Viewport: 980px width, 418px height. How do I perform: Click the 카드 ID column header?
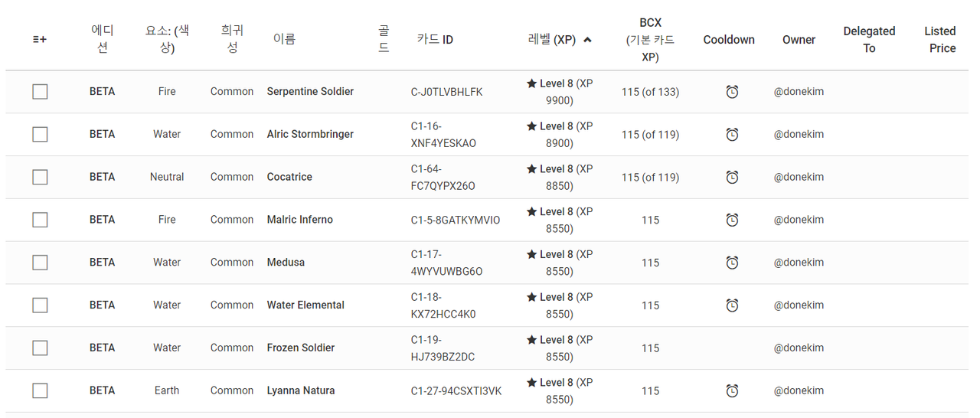[x=435, y=40]
